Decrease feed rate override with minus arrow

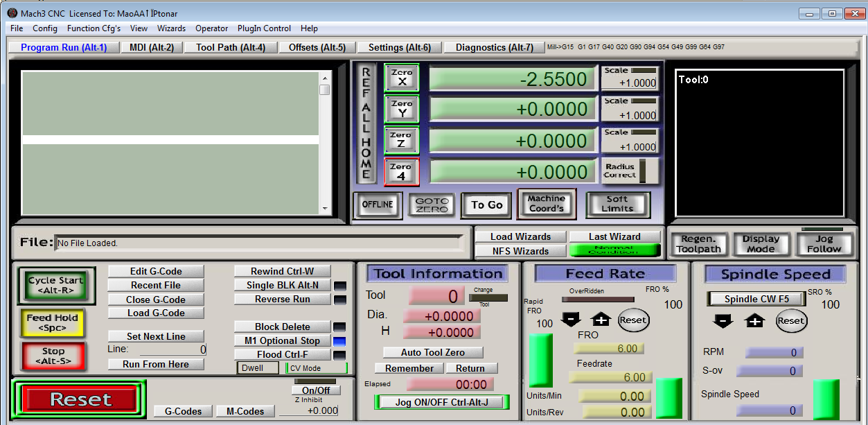click(571, 320)
